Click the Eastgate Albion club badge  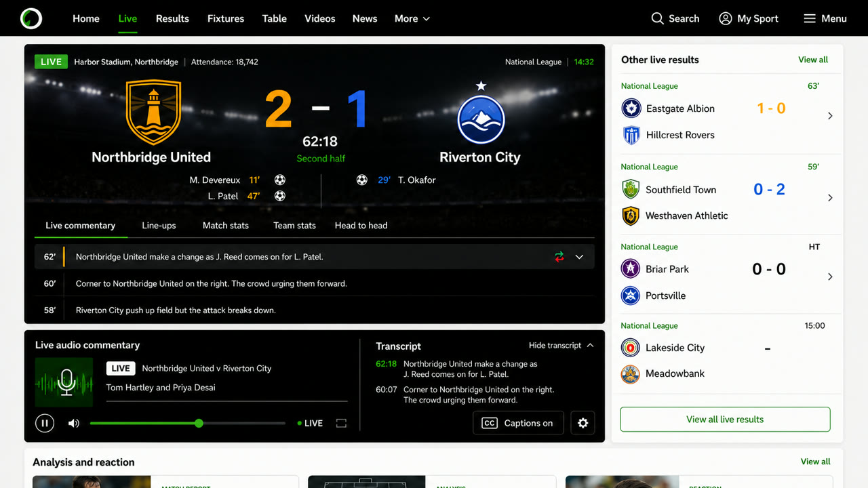pyautogui.click(x=631, y=108)
